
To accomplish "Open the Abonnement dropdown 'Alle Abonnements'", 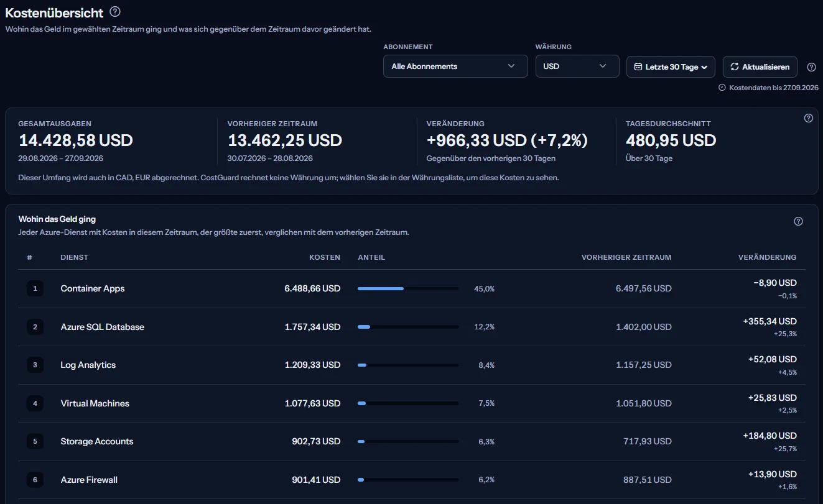I will (455, 66).
